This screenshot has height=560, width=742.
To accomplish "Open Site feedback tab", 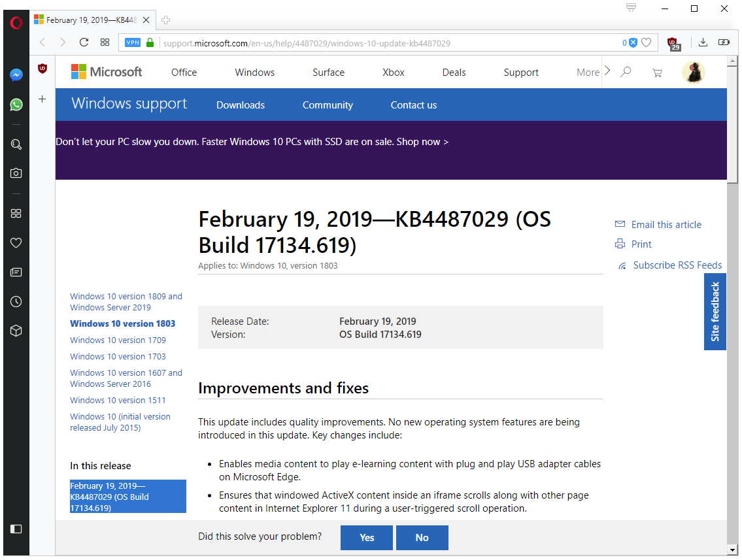I will pos(715,312).
